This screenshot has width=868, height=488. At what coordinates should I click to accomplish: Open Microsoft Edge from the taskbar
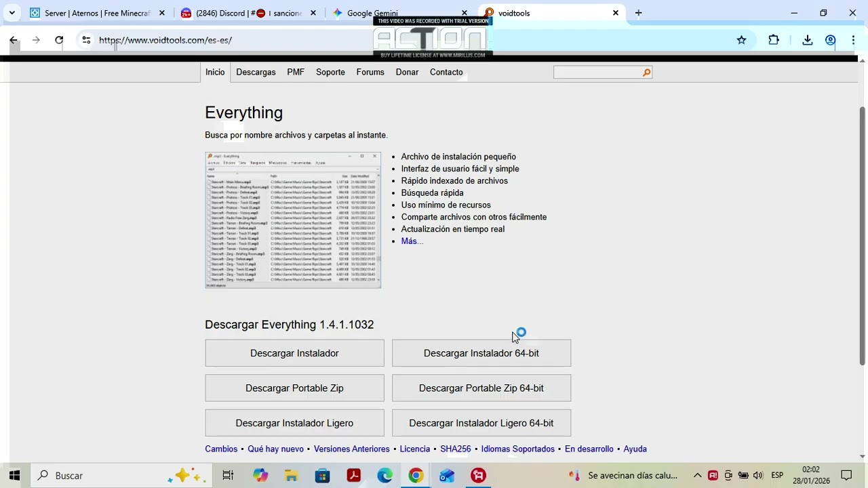coord(384,475)
